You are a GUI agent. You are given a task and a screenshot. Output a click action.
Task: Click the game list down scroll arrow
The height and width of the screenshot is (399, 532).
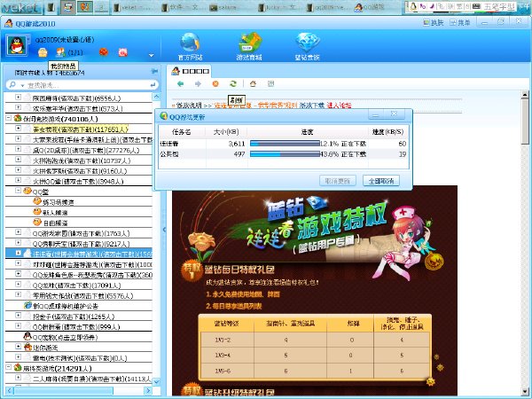[x=156, y=382]
